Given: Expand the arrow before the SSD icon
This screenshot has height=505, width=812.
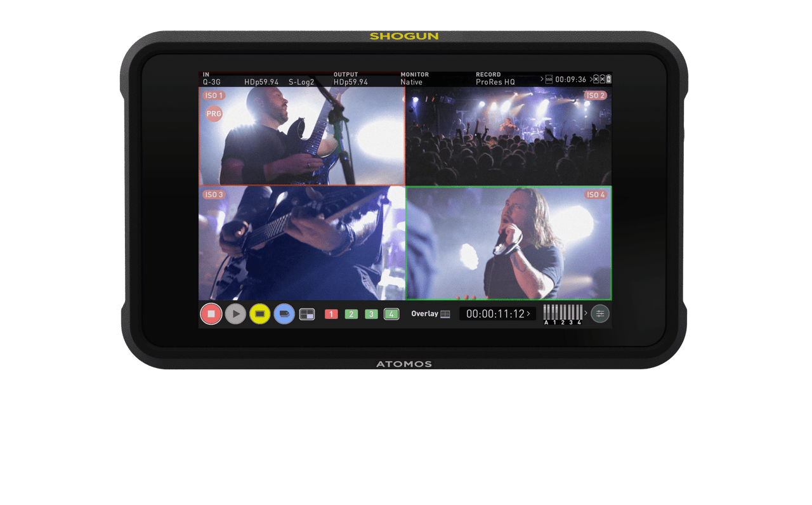Looking at the screenshot, I should [542, 79].
